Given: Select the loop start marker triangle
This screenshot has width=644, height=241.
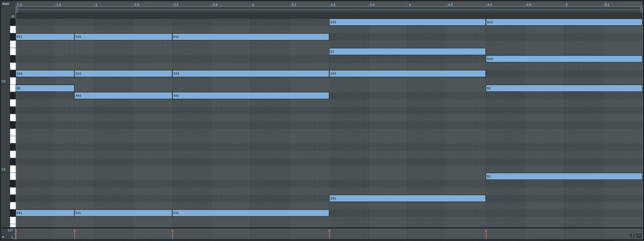Looking at the screenshot, I should click(x=17, y=8).
